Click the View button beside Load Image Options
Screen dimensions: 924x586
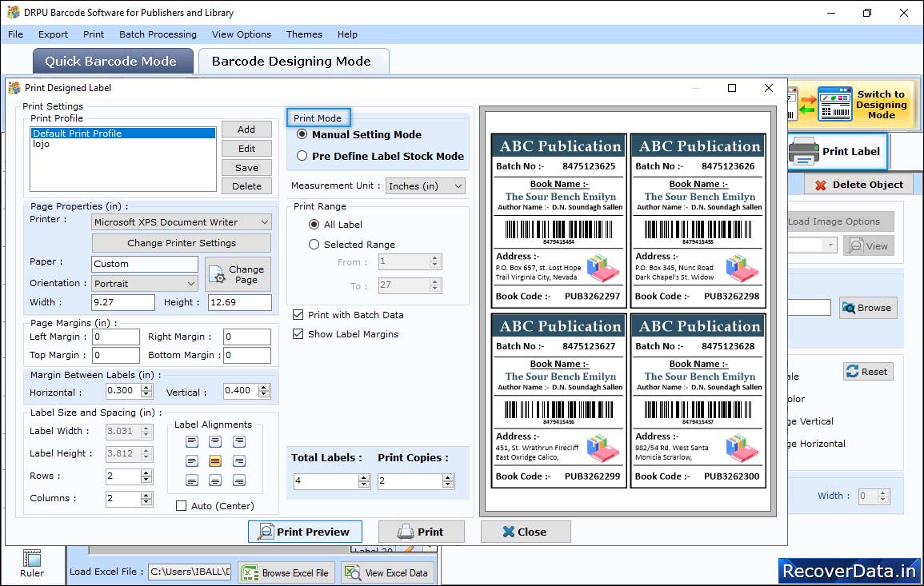(868, 246)
